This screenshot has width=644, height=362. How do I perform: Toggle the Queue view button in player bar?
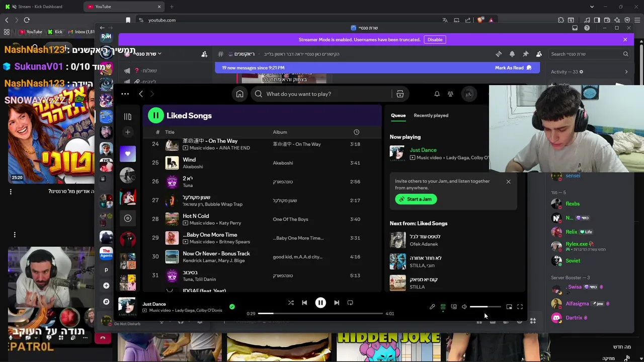(x=443, y=307)
